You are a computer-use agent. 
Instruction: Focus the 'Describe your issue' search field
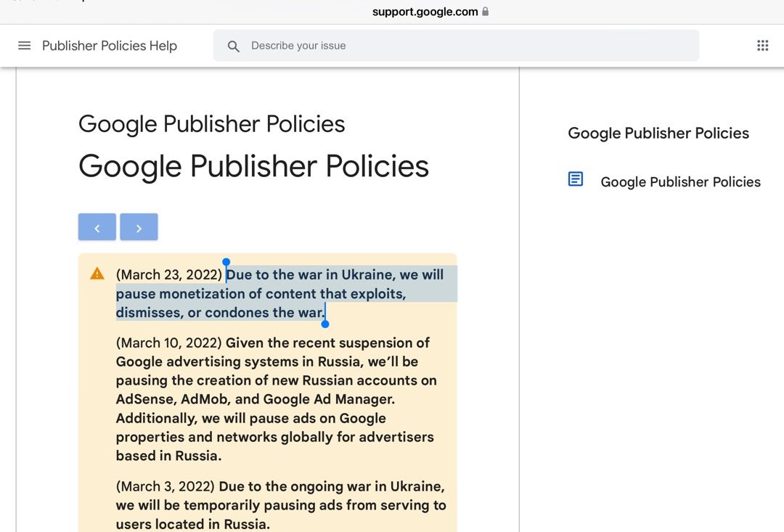click(456, 46)
